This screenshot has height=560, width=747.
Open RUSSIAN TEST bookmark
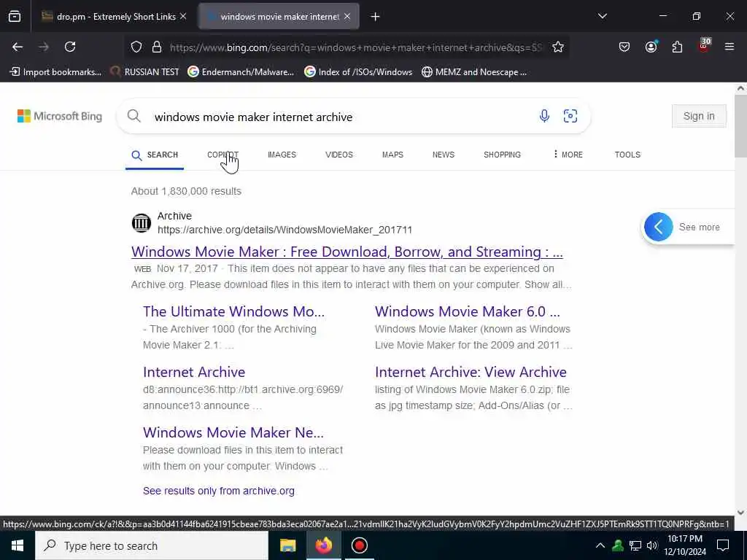pyautogui.click(x=144, y=72)
